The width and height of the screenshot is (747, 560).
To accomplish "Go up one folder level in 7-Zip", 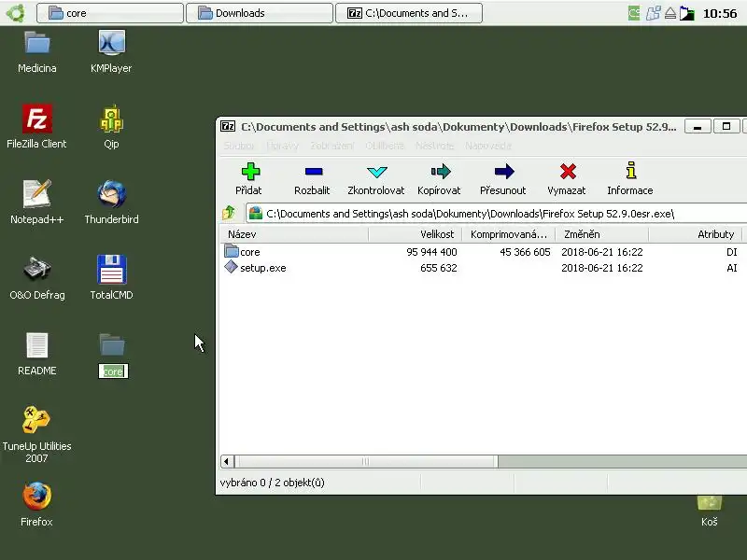I will 229,213.
